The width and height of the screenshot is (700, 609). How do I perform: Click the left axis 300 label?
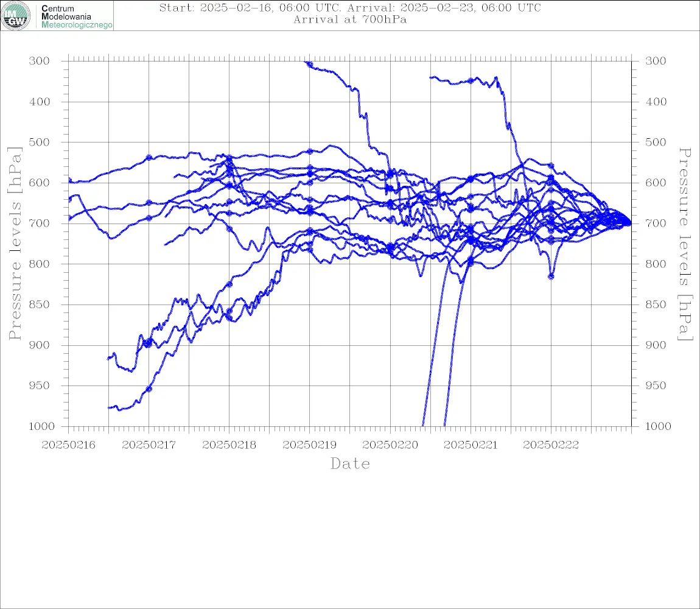[40, 61]
